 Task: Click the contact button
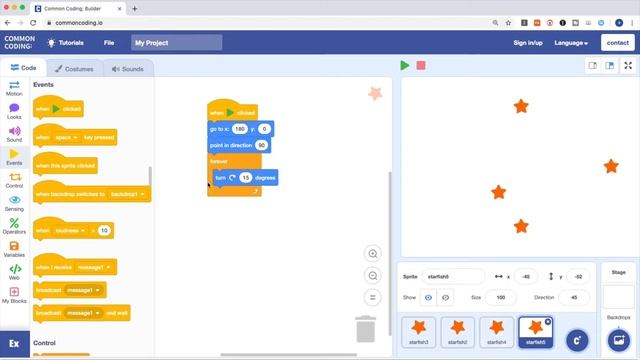pos(618,42)
